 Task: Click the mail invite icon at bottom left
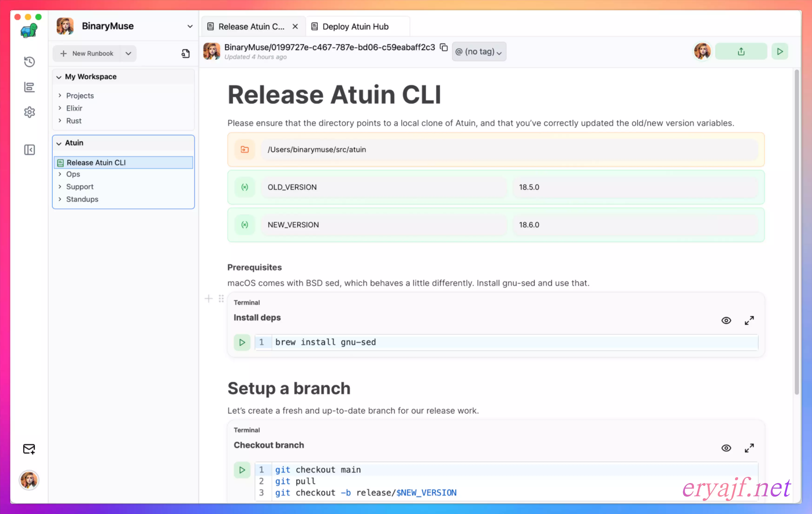tap(29, 449)
